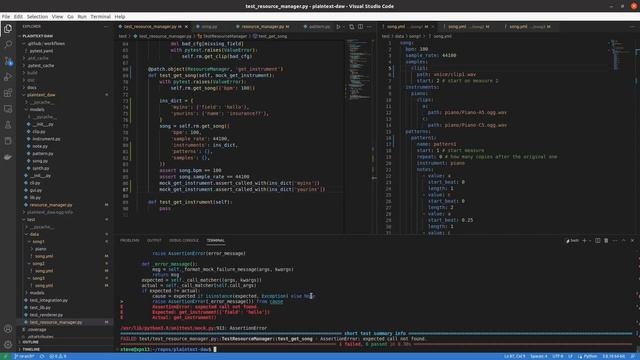Close the test_resource_manager.py tab
Image resolution: width=640 pixels, height=360 pixels.
pyautogui.click(x=186, y=27)
